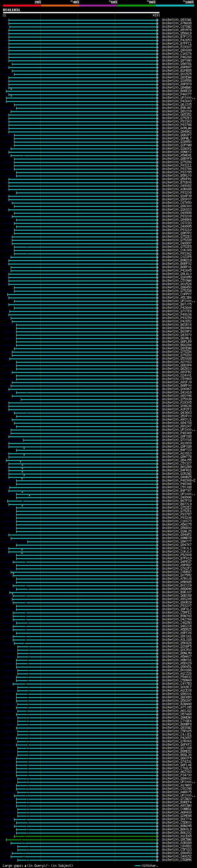Select the UniRef100_Q01525 label
Viewport: 197px width, 868px height.
(177, 74)
